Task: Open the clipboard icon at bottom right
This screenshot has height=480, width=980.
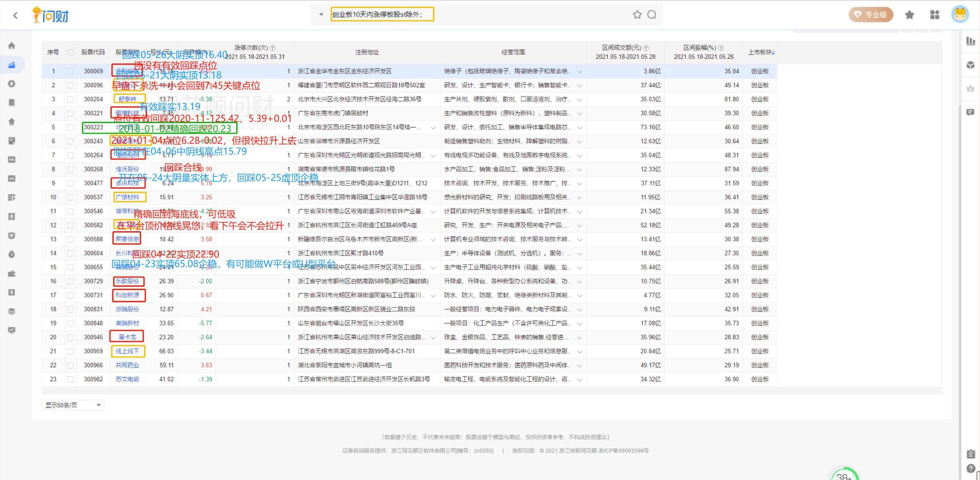Action: coord(970,454)
